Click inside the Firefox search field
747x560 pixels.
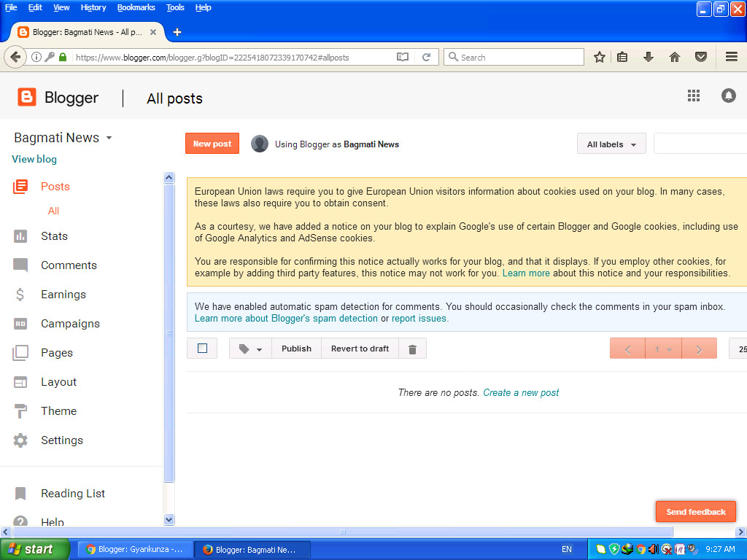(514, 56)
